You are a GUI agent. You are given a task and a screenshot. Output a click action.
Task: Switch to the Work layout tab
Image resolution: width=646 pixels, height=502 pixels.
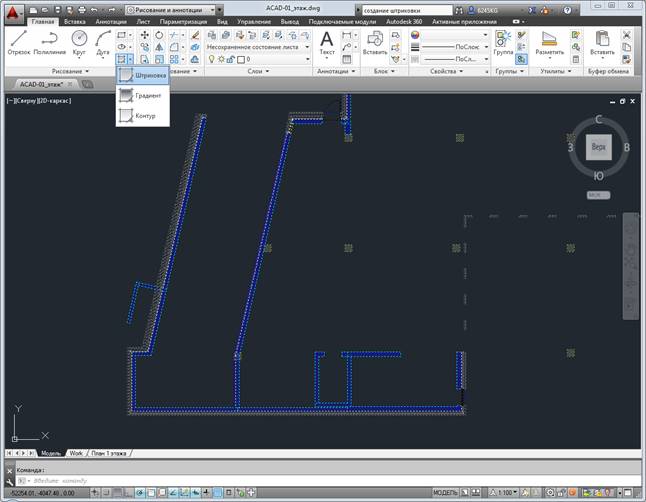click(76, 453)
